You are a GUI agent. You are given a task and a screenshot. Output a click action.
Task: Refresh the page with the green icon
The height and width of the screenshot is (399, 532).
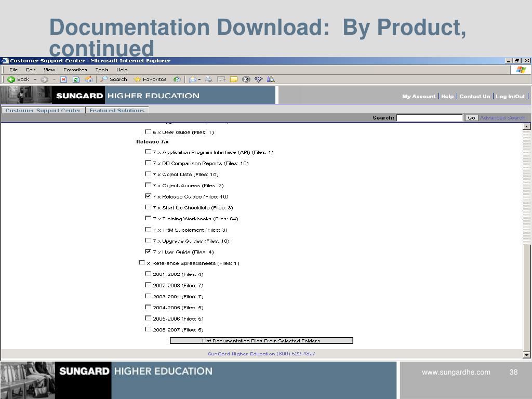[76, 79]
